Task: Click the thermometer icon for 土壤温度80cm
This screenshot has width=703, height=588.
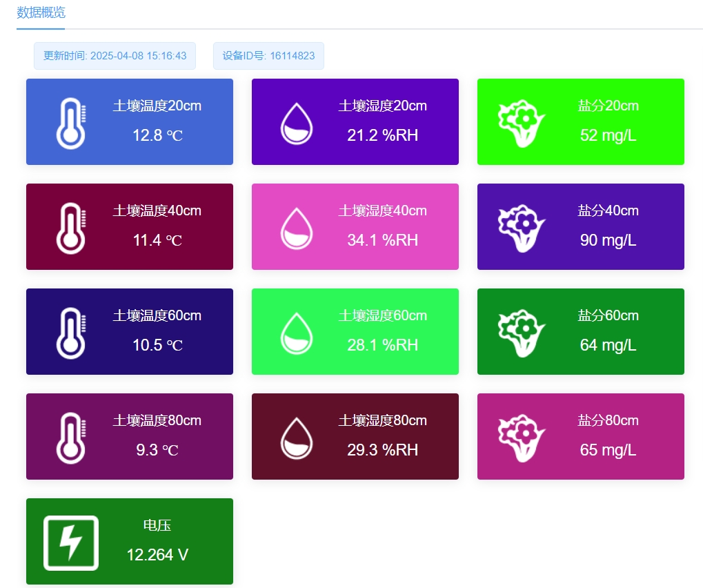Action: (70, 438)
